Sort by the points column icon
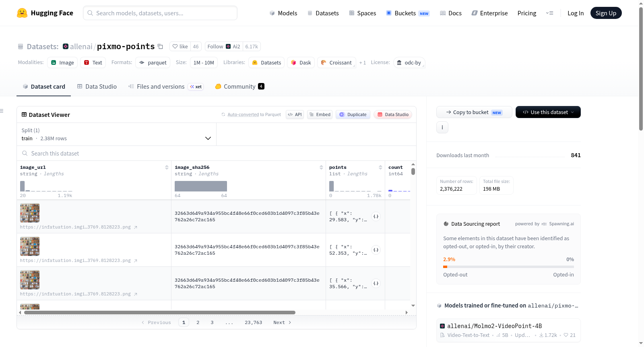 [x=380, y=167]
